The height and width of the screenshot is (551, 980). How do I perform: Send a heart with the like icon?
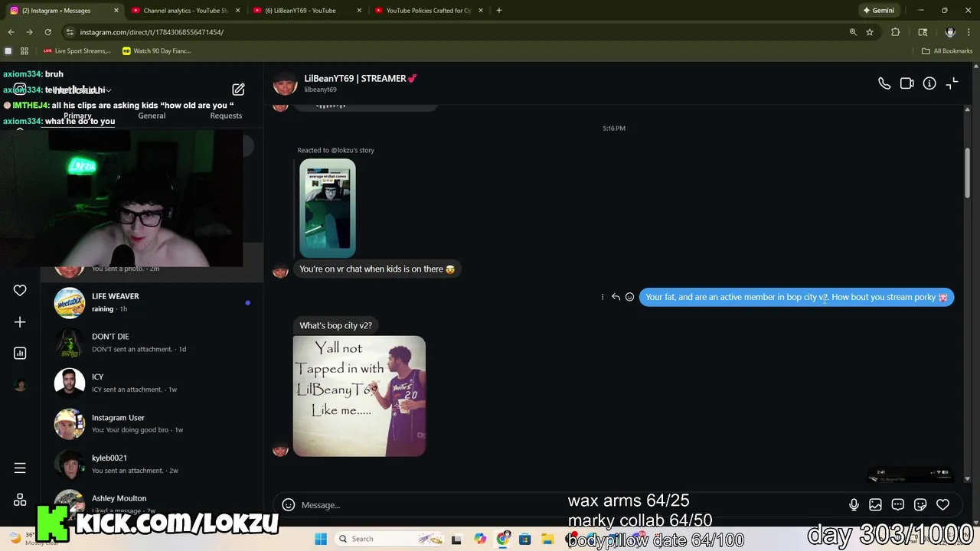tap(943, 505)
